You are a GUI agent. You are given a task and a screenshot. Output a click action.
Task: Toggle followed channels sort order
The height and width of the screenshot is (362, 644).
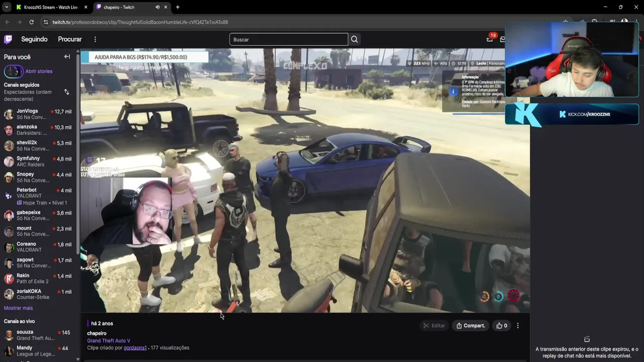pyautogui.click(x=66, y=92)
